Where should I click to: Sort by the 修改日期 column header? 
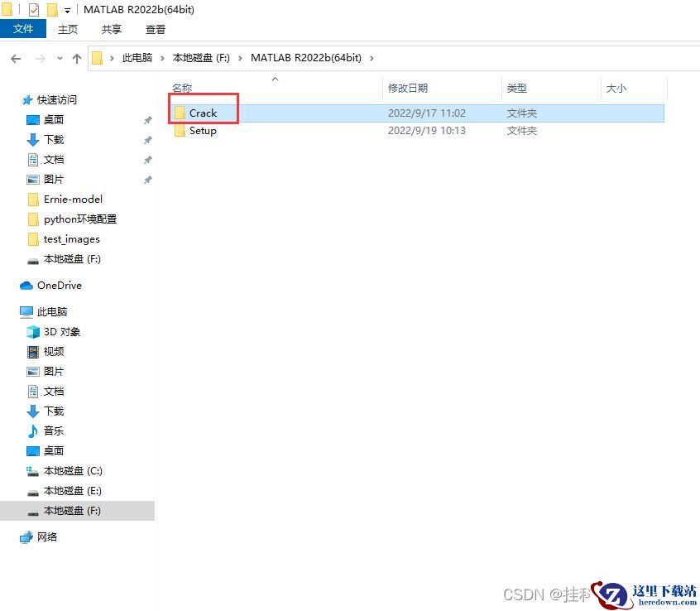(x=408, y=88)
